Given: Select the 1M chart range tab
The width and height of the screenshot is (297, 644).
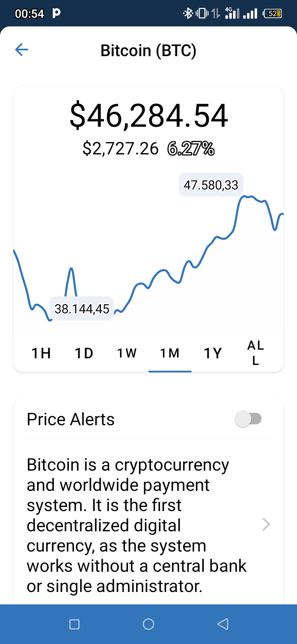Looking at the screenshot, I should 170,353.
